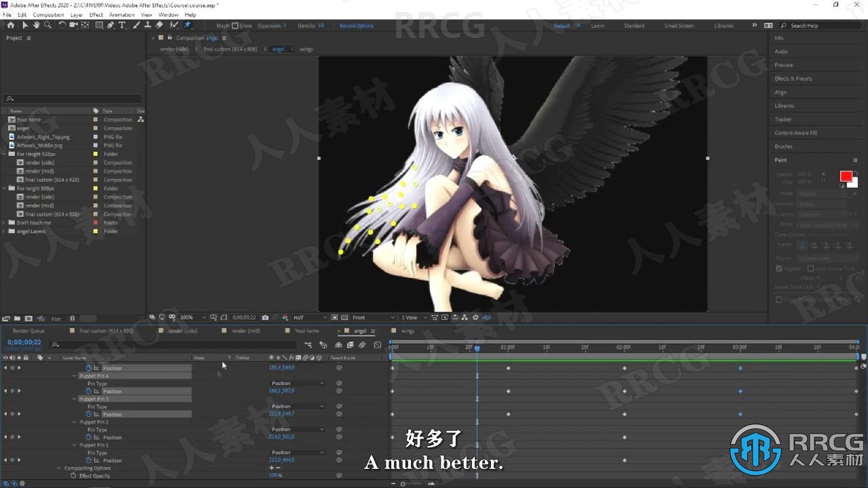Click the current time indicator playhead
Viewport: 868px width, 488px height.
coord(477,348)
